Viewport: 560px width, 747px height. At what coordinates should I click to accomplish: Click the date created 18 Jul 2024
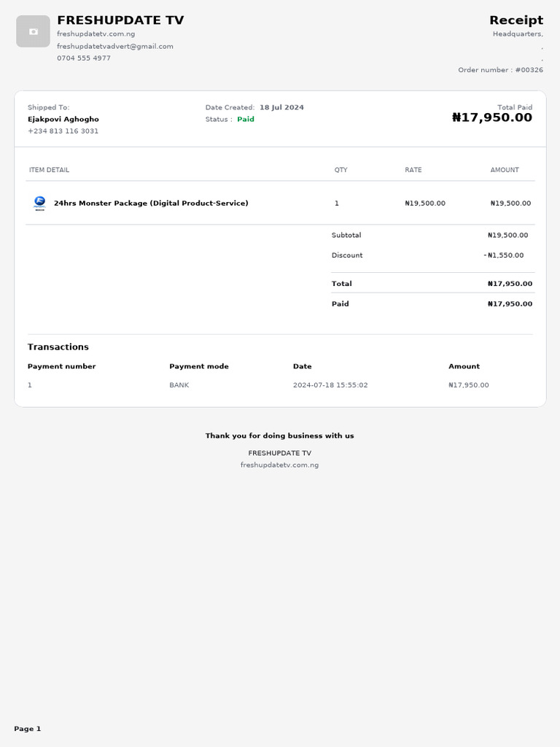tap(281, 107)
